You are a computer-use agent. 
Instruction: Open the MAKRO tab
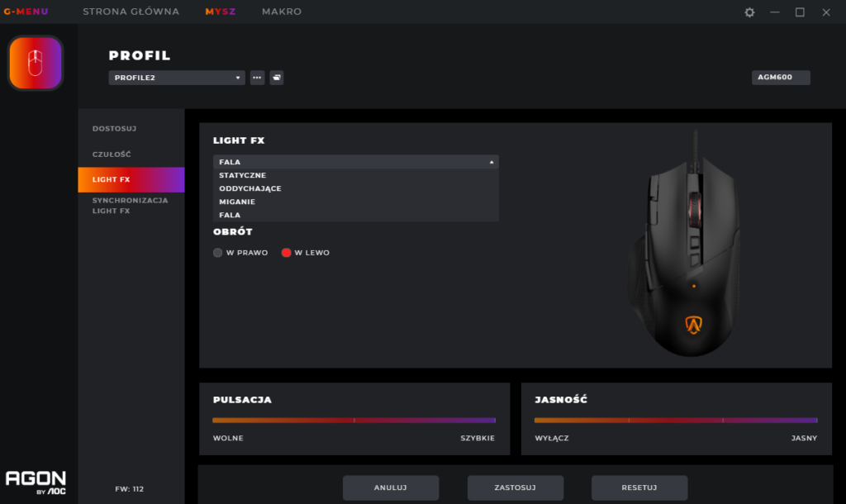coord(282,12)
